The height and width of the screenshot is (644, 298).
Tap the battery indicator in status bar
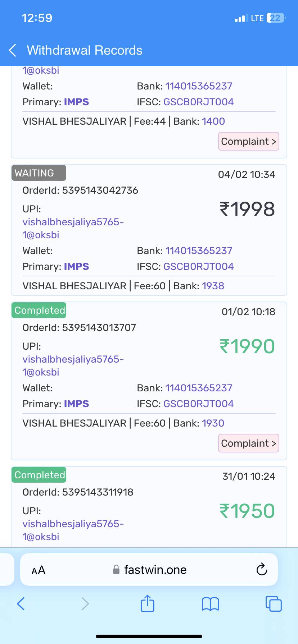click(x=276, y=18)
